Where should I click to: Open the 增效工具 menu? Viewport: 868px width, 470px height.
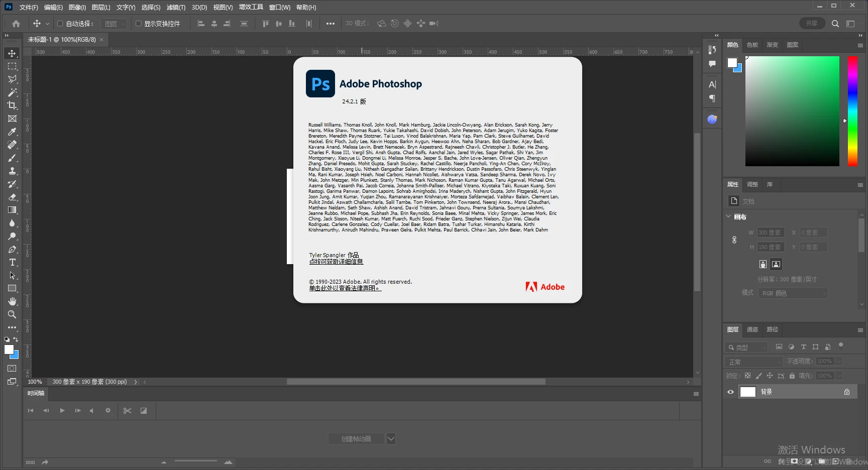pyautogui.click(x=251, y=7)
